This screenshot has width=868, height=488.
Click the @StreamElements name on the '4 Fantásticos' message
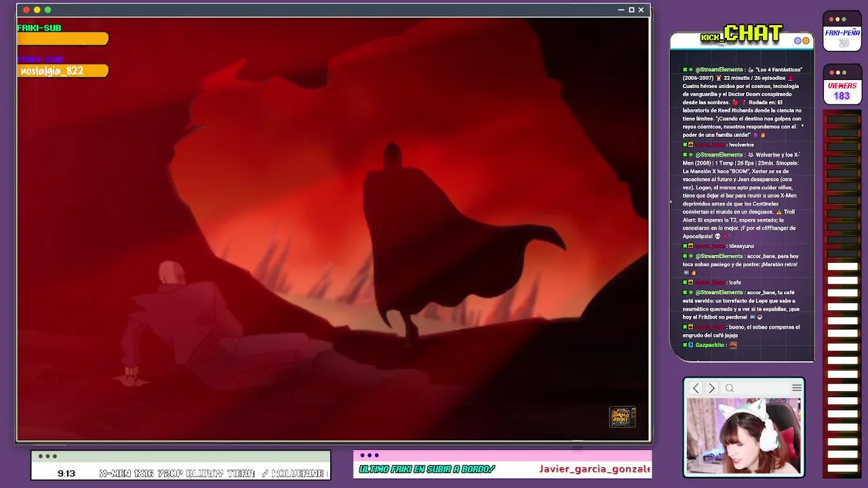719,70
